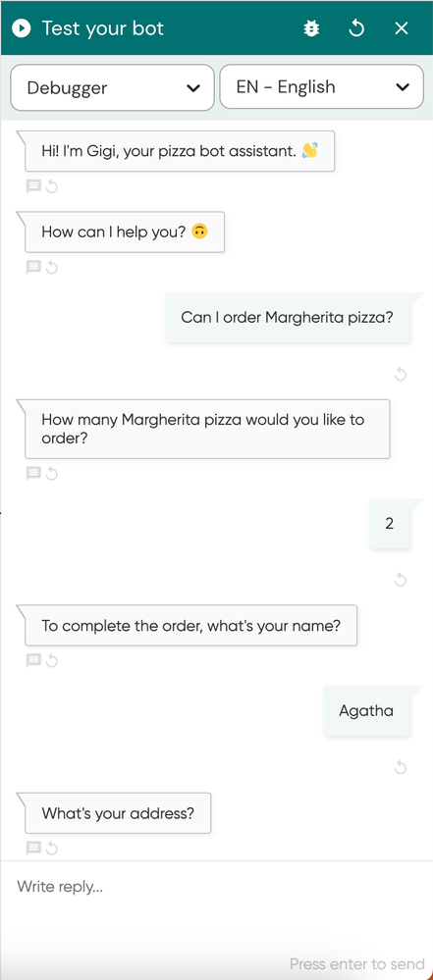433x980 pixels.
Task: Click comment icon under What's your address
Action: coord(33,849)
